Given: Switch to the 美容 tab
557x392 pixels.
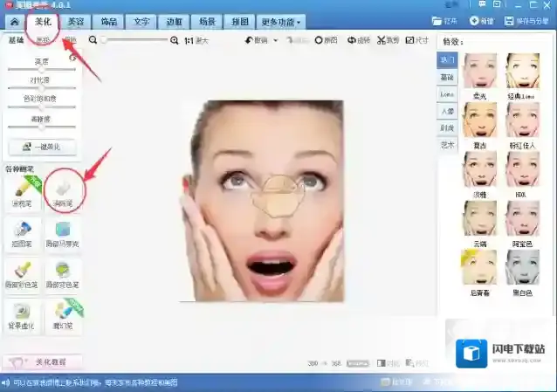Looking at the screenshot, I should pos(76,22).
